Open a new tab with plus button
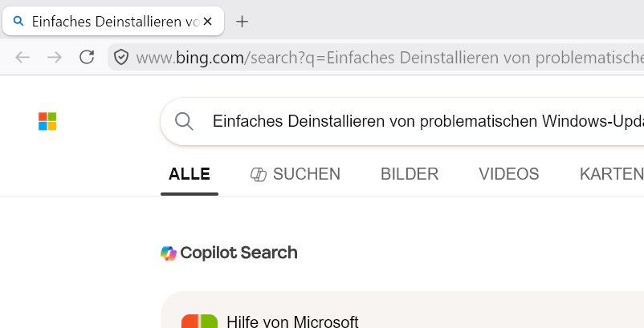 pyautogui.click(x=243, y=22)
